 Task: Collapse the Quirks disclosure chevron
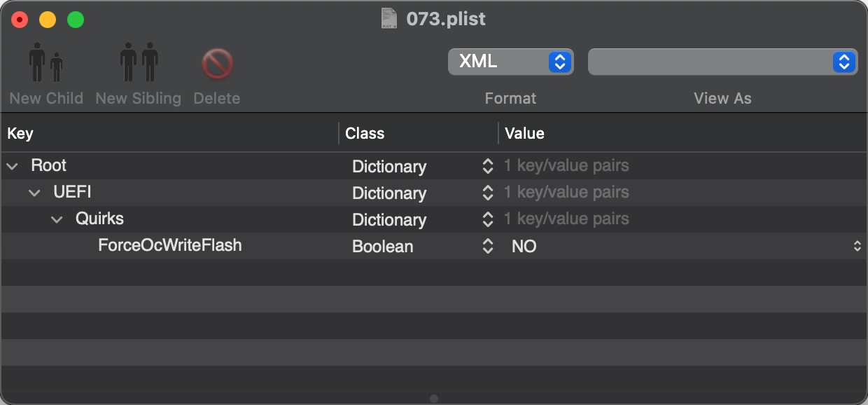(57, 219)
